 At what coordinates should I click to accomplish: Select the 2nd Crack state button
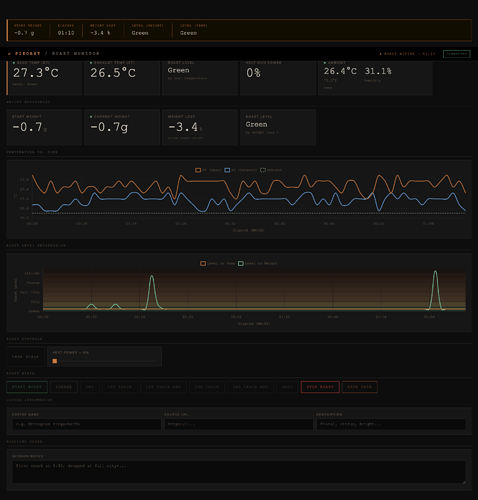pos(207,387)
